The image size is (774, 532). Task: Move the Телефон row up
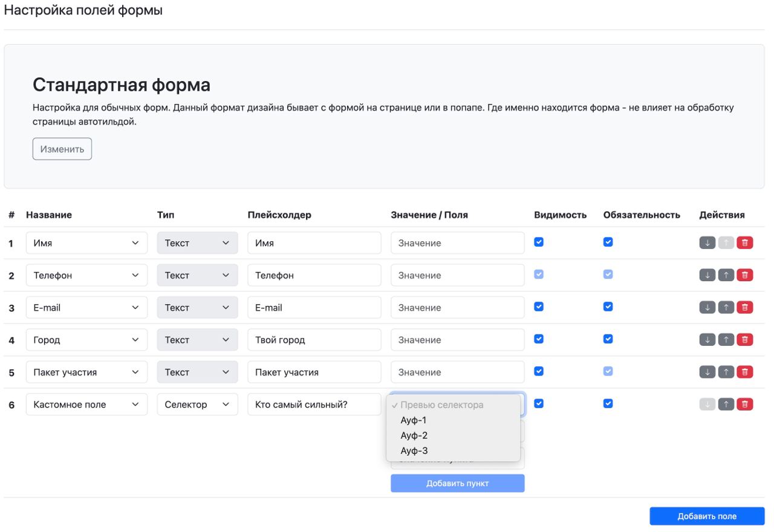(x=726, y=275)
